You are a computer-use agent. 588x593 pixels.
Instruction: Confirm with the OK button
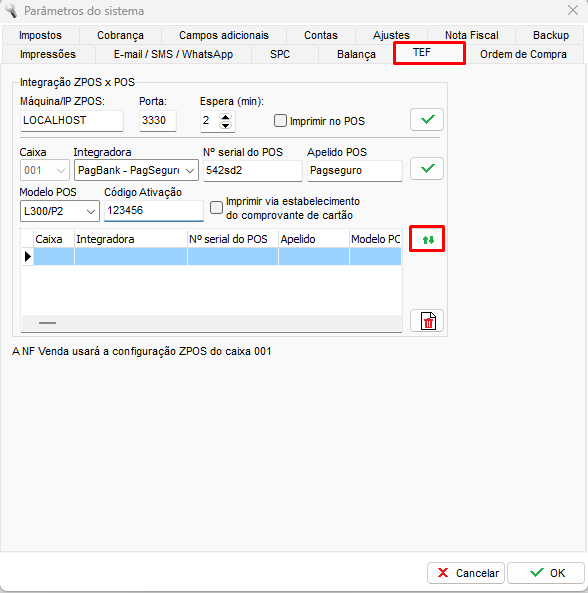546,573
